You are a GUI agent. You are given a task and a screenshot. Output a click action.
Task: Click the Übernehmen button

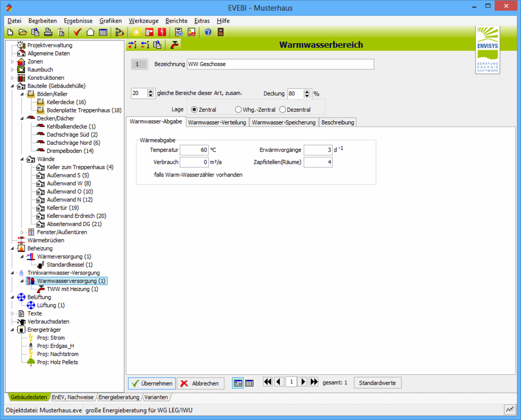pyautogui.click(x=152, y=383)
